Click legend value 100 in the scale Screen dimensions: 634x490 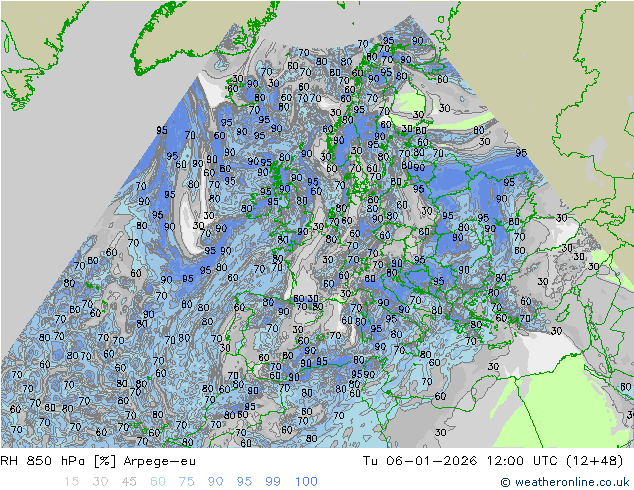coord(306,482)
